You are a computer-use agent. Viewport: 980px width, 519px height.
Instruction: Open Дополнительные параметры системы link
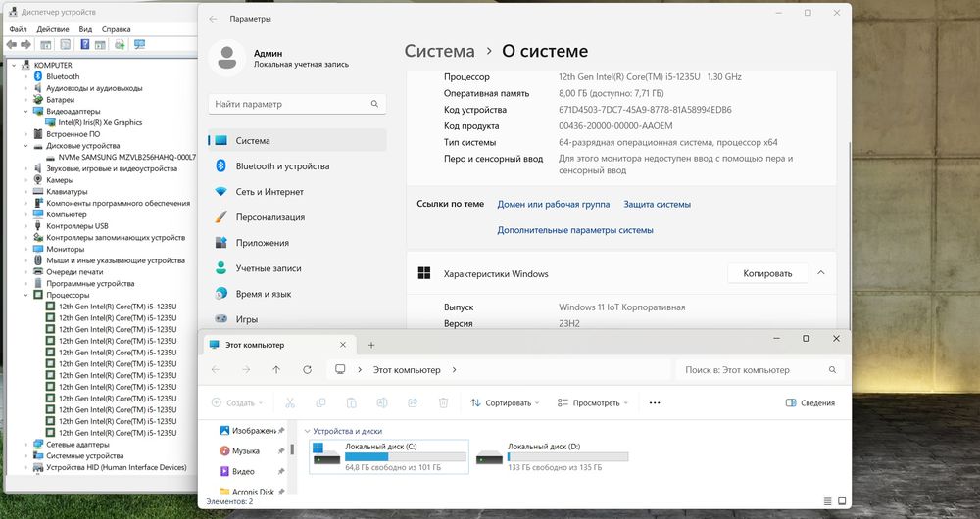pyautogui.click(x=575, y=230)
